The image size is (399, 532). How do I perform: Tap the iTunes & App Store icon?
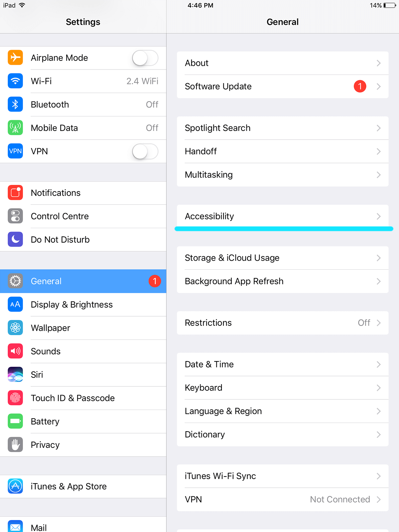pos(15,486)
